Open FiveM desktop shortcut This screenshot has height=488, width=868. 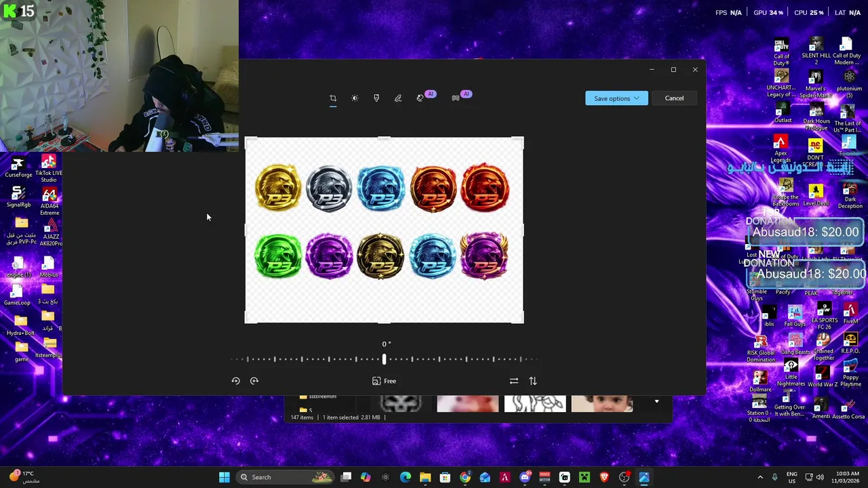click(850, 314)
